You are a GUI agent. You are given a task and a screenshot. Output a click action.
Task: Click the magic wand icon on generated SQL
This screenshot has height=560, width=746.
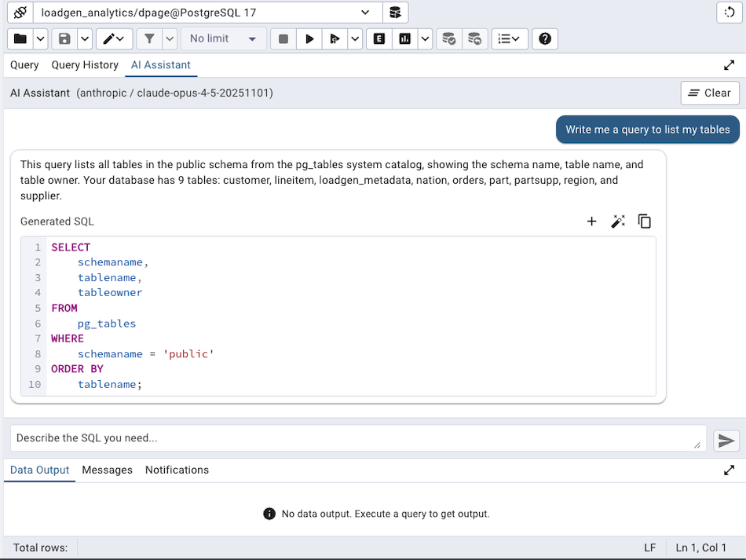click(618, 221)
